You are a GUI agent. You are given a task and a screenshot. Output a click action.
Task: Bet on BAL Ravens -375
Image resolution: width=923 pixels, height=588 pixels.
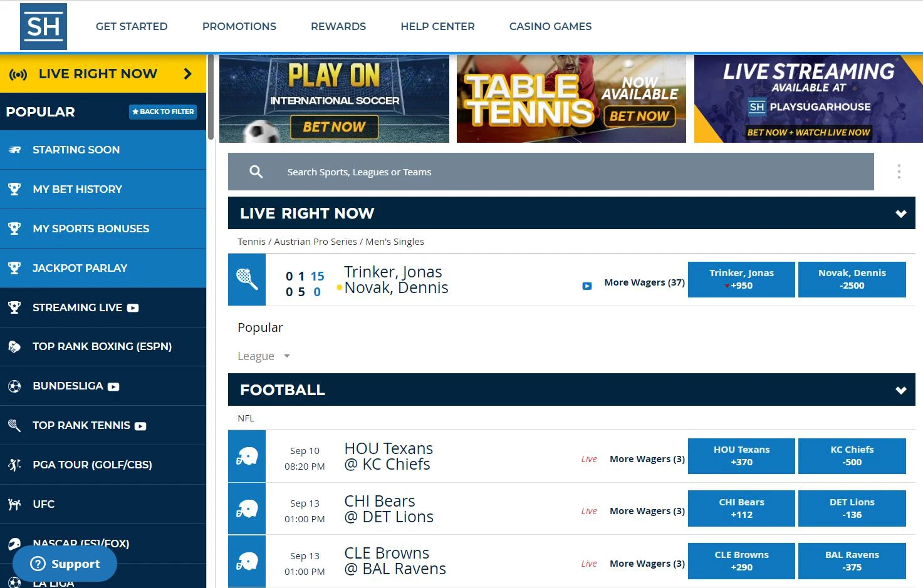coord(852,561)
